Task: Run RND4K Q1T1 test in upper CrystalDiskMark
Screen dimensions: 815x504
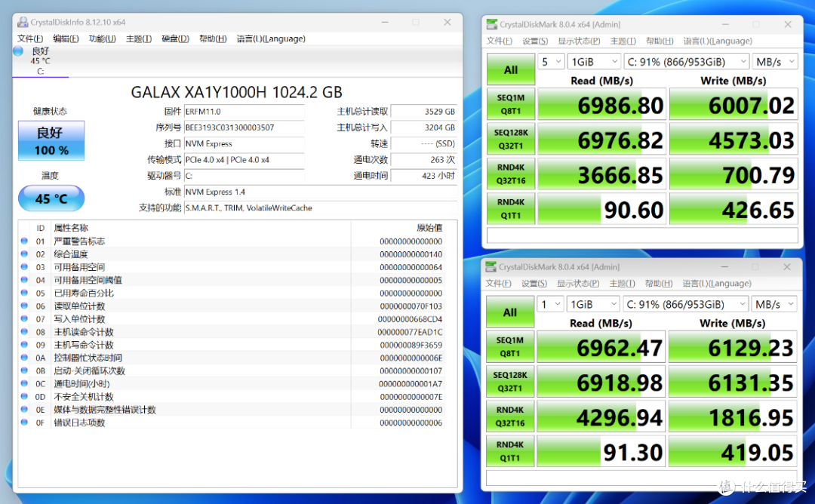Action: click(x=510, y=208)
